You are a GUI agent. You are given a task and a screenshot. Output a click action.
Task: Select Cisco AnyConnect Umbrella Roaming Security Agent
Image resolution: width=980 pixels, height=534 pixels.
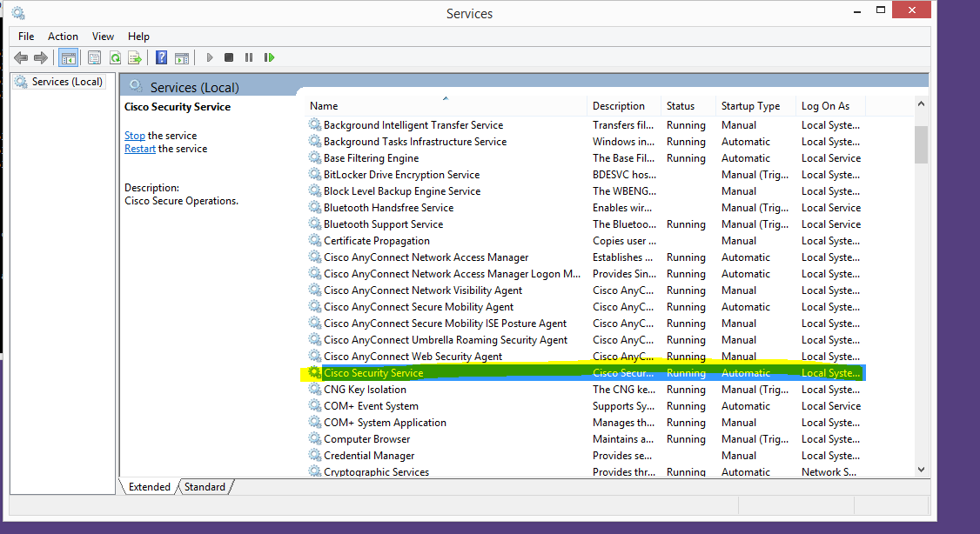click(x=586, y=340)
